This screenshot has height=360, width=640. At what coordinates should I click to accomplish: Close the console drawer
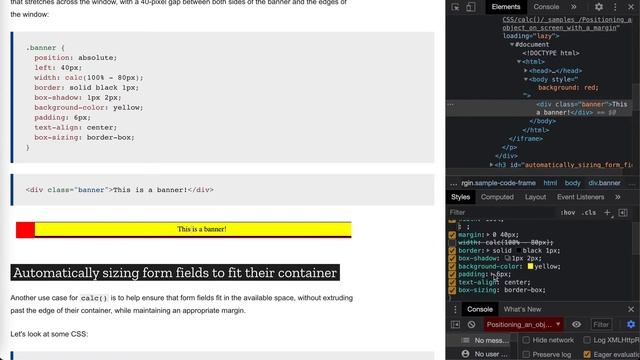click(631, 309)
